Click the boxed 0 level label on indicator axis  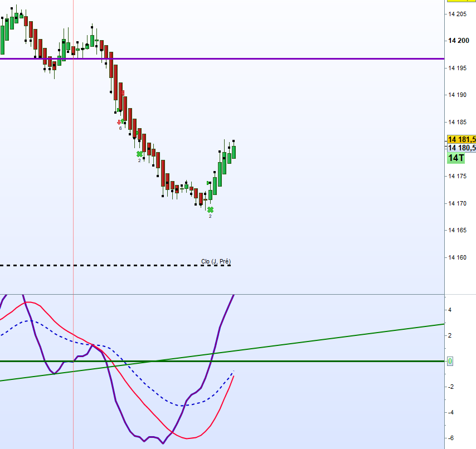(450, 361)
